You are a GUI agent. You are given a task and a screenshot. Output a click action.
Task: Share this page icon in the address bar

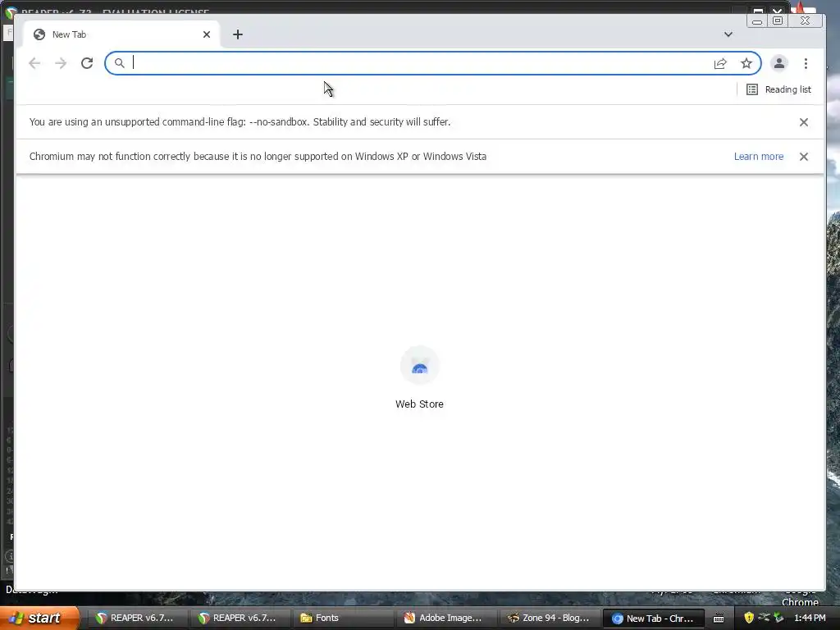720,63
